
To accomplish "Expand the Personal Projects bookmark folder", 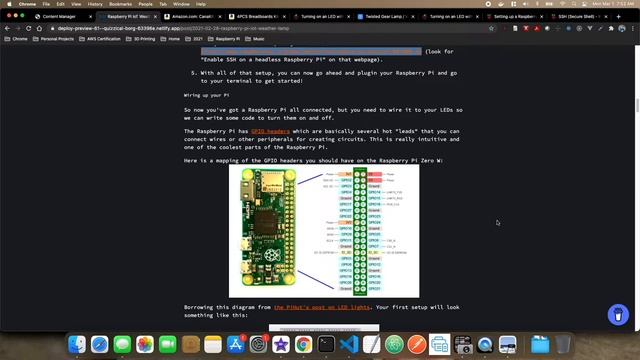I will [53, 39].
